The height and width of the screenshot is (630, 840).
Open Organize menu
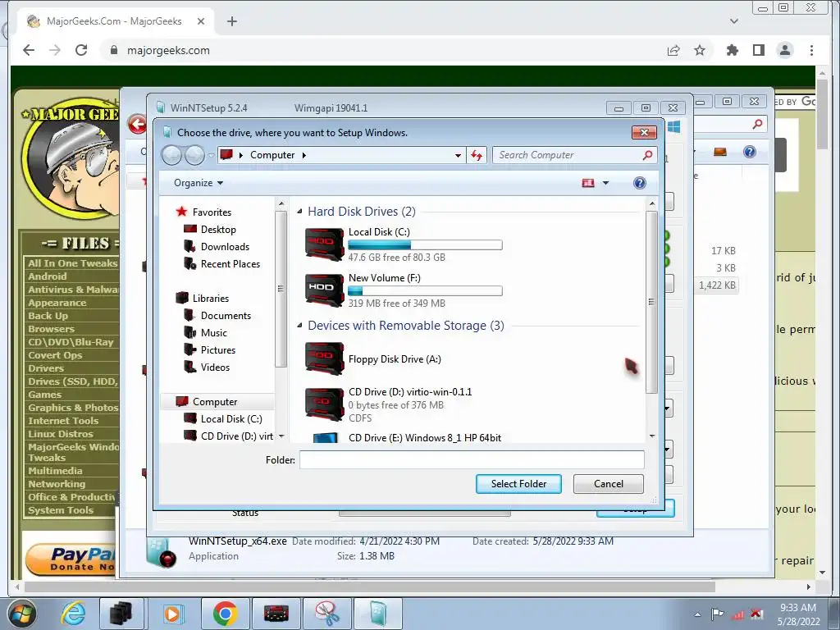point(199,183)
